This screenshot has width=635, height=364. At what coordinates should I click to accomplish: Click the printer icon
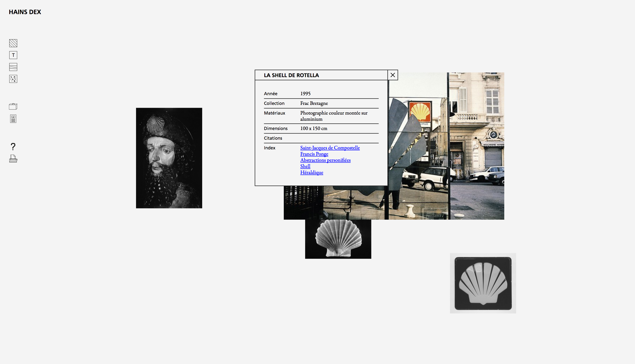click(13, 159)
